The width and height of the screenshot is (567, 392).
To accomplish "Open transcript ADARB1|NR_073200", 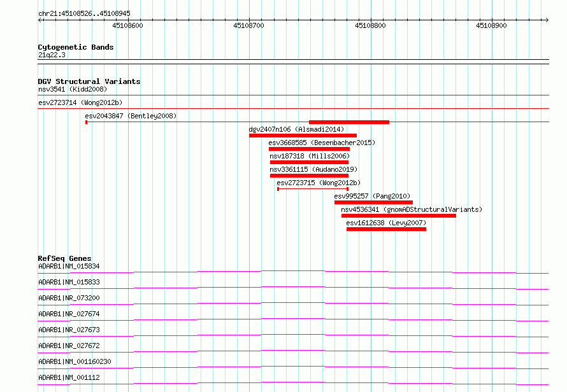I will pyautogui.click(x=69, y=298).
